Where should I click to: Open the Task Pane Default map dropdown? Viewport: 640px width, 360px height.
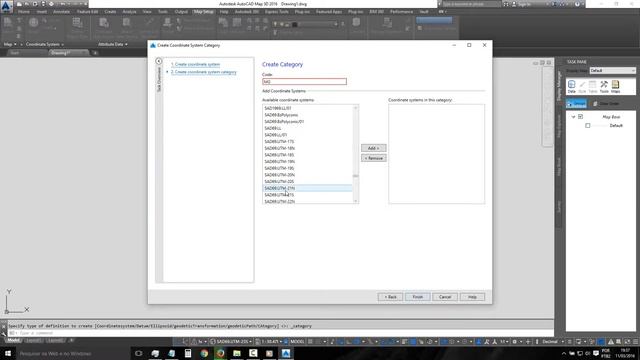point(612,71)
